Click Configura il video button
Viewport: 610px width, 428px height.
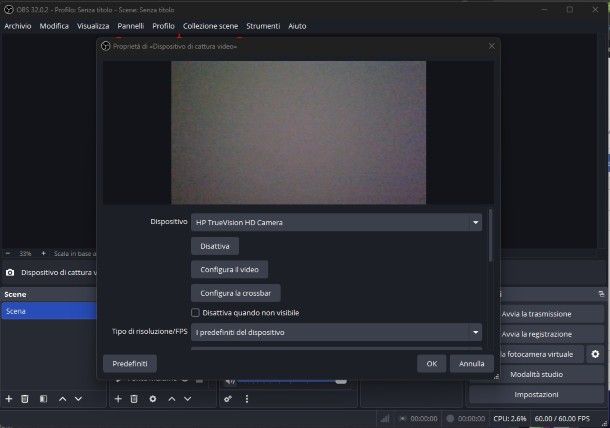pyautogui.click(x=230, y=270)
